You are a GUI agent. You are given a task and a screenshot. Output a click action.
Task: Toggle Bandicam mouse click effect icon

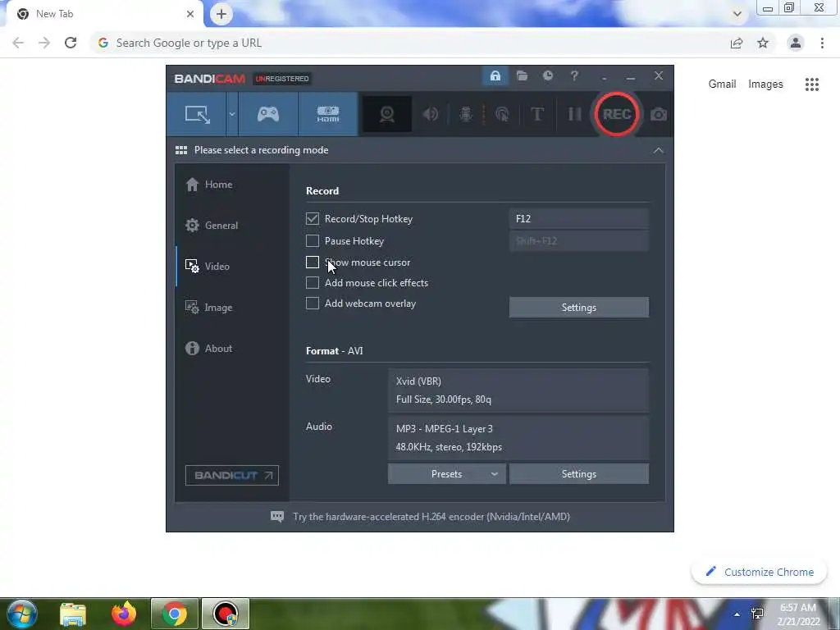[502, 114]
